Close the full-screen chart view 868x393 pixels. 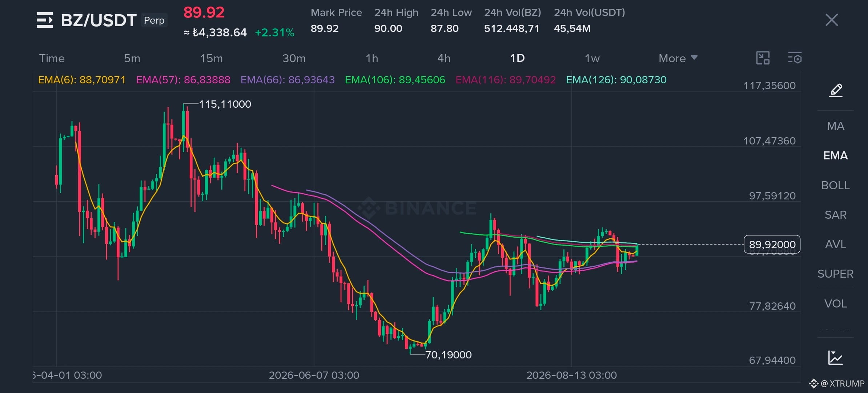pyautogui.click(x=832, y=20)
